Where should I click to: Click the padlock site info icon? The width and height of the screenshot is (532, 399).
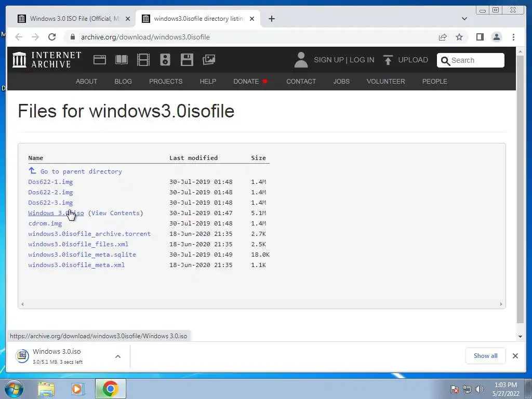click(73, 37)
